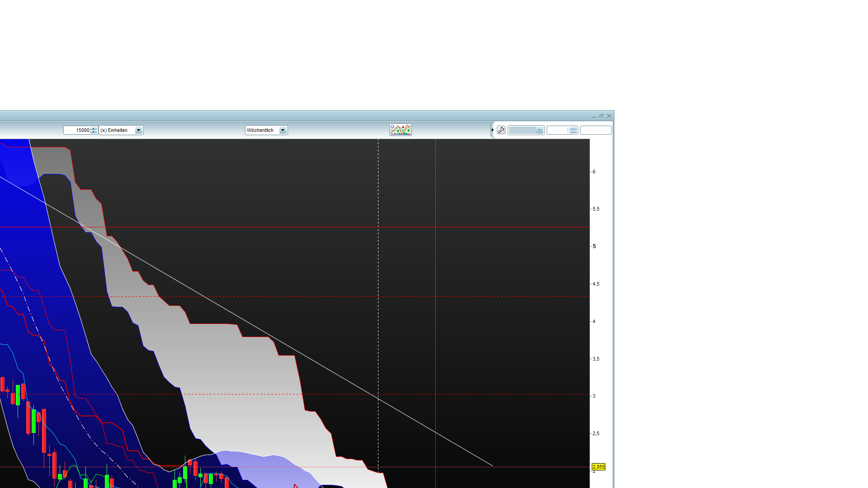The image size is (868, 488).
Task: Increase the stepper value showing 1
Action: 573,128
